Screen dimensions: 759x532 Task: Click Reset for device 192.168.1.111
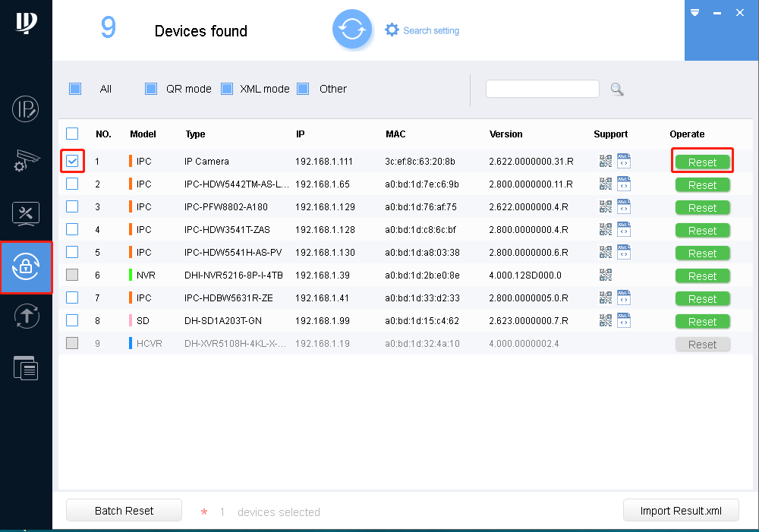click(x=702, y=162)
